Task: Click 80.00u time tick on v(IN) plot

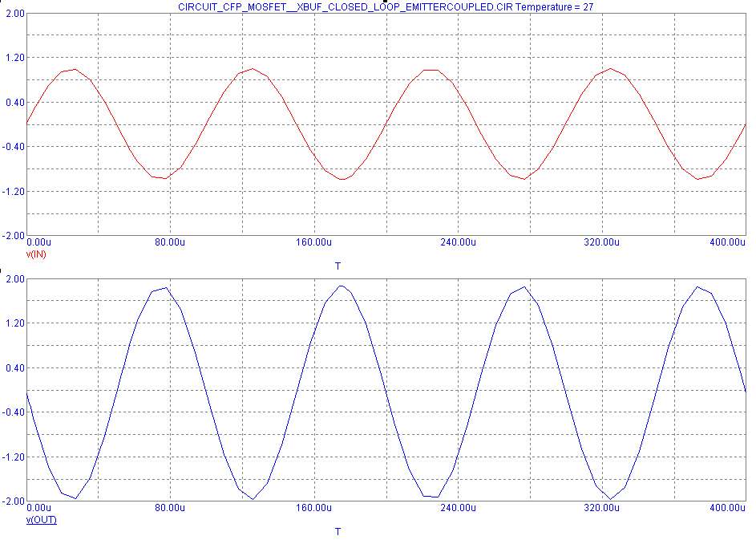Action: click(x=170, y=242)
